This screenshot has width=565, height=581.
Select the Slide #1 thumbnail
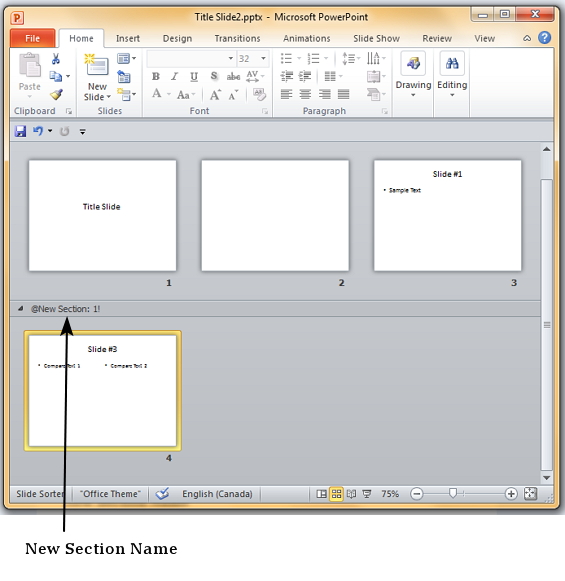tap(448, 215)
